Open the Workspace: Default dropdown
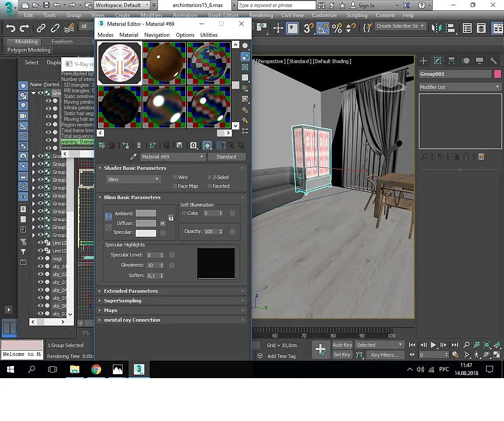The height and width of the screenshot is (421, 504). [x=122, y=5]
